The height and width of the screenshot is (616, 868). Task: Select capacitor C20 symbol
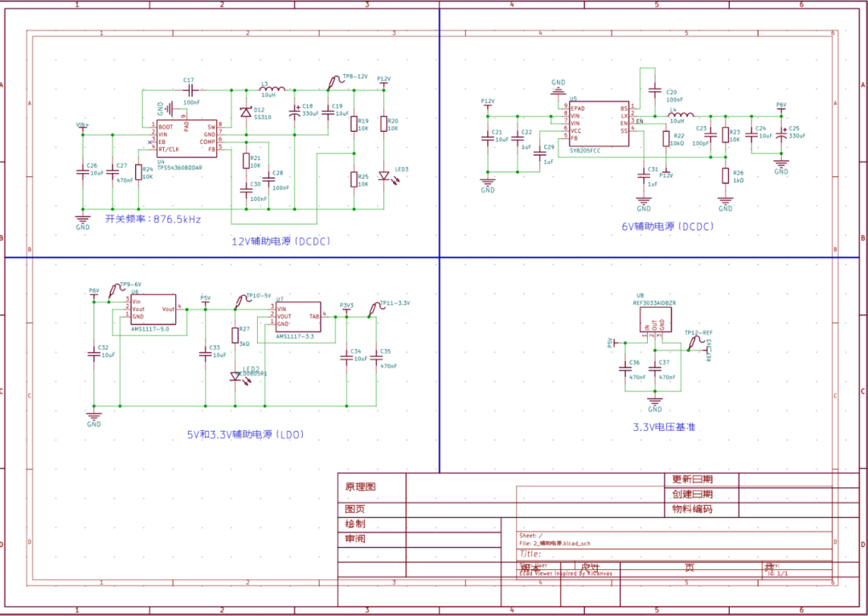(654, 90)
